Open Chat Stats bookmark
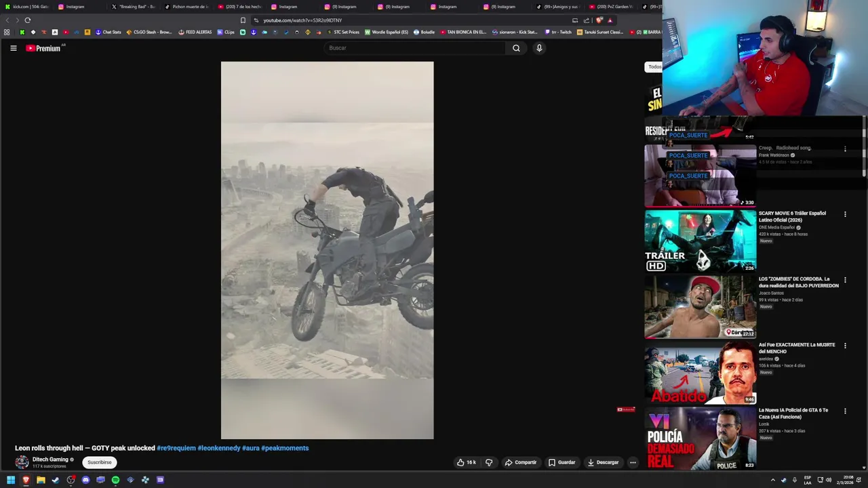This screenshot has height=488, width=868. 108,32
